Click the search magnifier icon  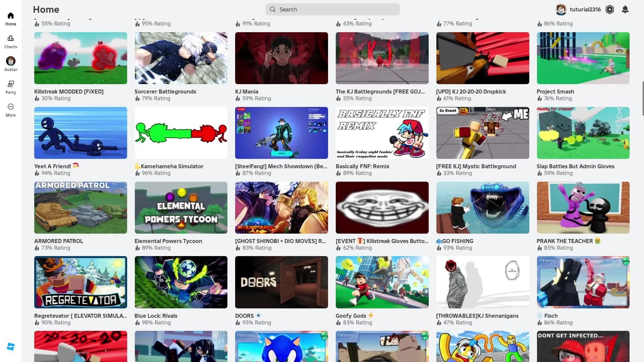273,9
